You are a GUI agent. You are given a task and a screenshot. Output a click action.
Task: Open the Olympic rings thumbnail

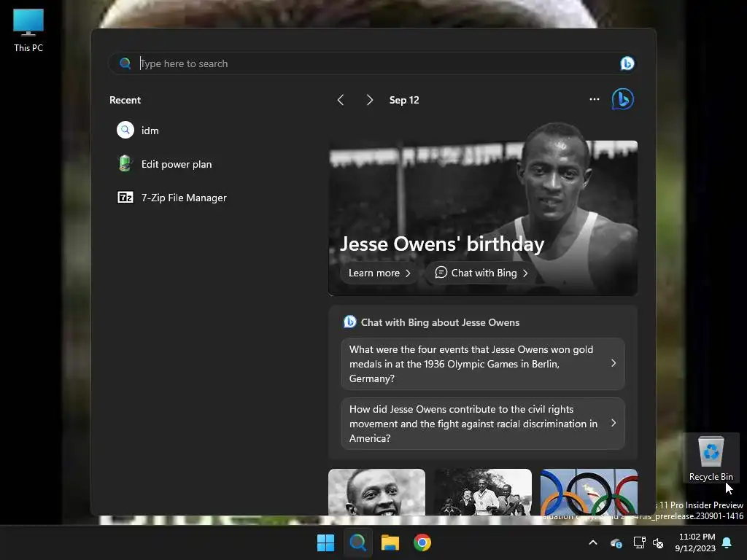coord(589,492)
